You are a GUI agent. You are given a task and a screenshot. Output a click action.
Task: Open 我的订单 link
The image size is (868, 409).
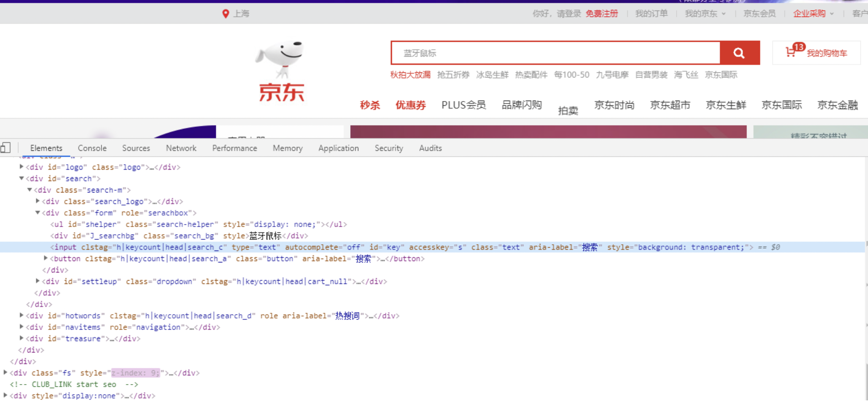pyautogui.click(x=651, y=14)
